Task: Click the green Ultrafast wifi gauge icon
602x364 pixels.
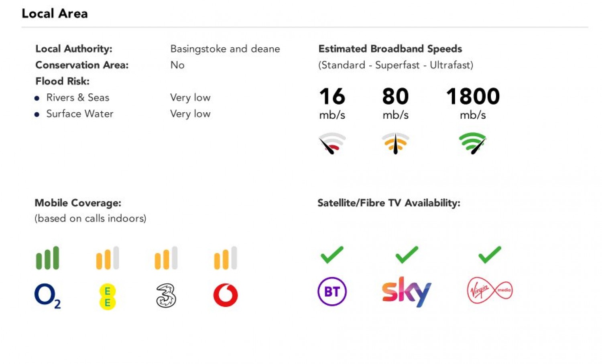Action: (x=473, y=143)
